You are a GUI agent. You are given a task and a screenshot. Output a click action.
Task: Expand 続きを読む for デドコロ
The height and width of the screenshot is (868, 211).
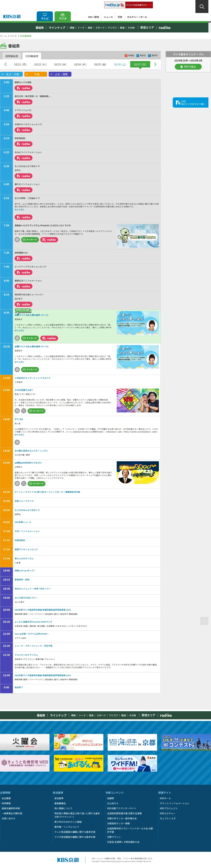click(x=19, y=435)
